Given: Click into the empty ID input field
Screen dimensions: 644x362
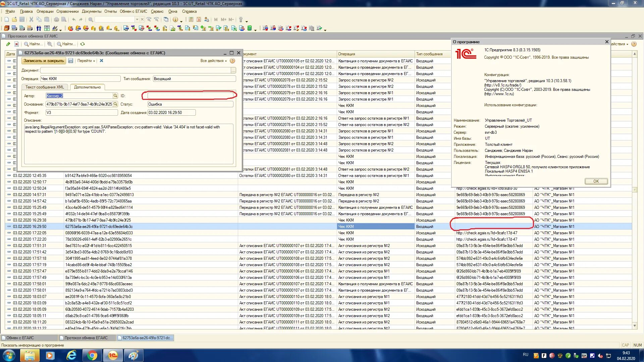Looking at the screenshot, I should (x=190, y=96).
